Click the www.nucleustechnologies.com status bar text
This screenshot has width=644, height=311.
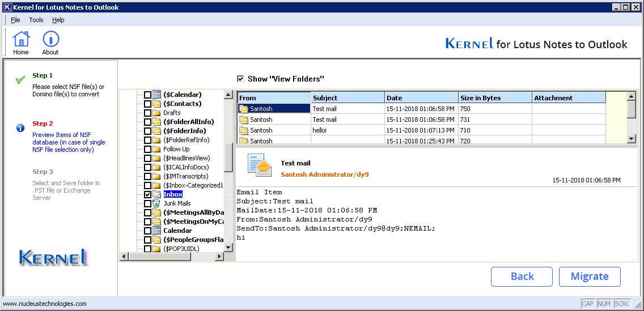[x=45, y=304]
